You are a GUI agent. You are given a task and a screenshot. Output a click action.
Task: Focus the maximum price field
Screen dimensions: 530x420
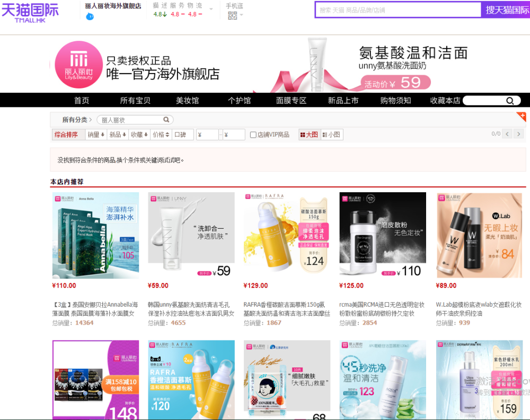click(x=234, y=135)
